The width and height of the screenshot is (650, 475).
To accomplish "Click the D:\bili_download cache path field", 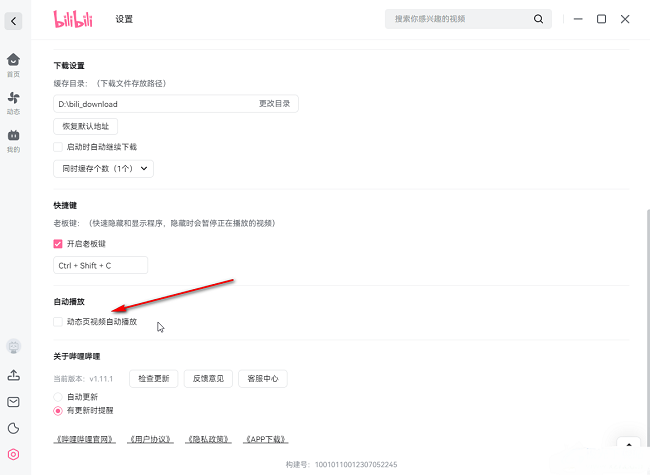I will [x=176, y=104].
